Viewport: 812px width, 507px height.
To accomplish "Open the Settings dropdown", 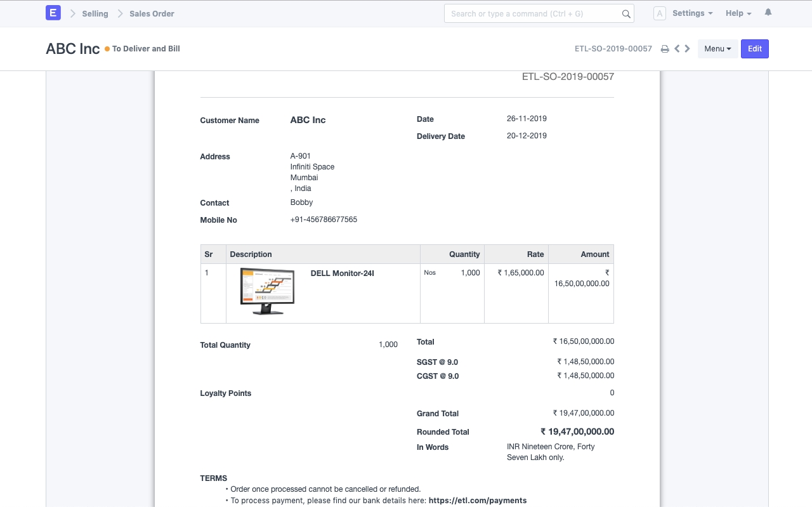I will click(692, 13).
